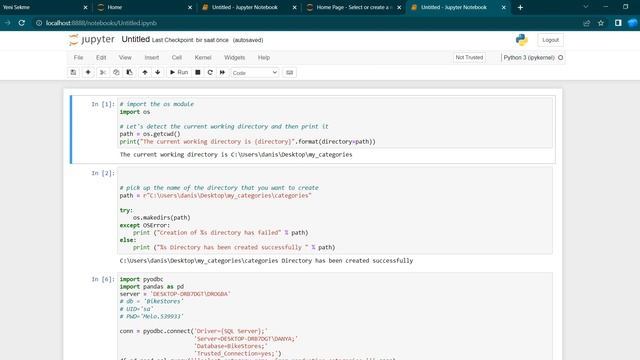Close the Home tab
The height and width of the screenshot is (360, 640).
190,7
